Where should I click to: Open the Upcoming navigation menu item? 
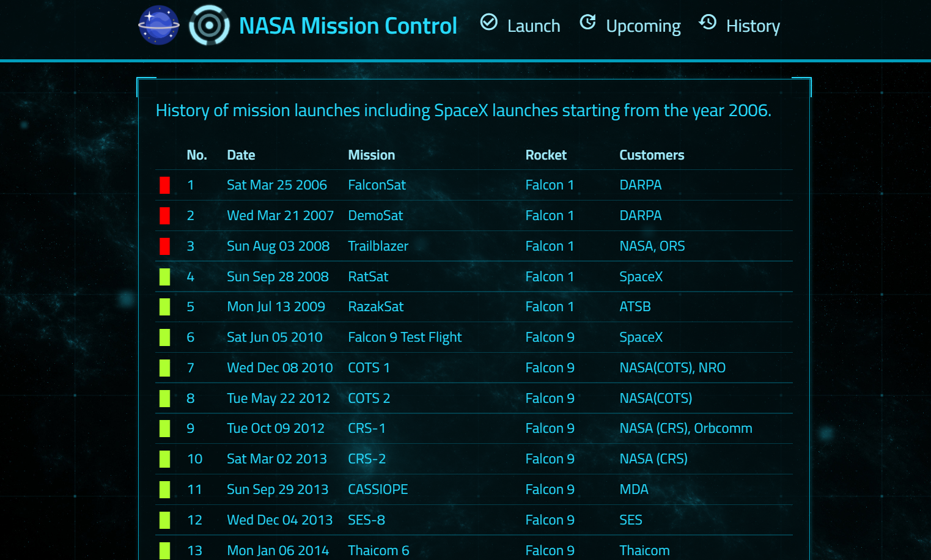tap(642, 26)
